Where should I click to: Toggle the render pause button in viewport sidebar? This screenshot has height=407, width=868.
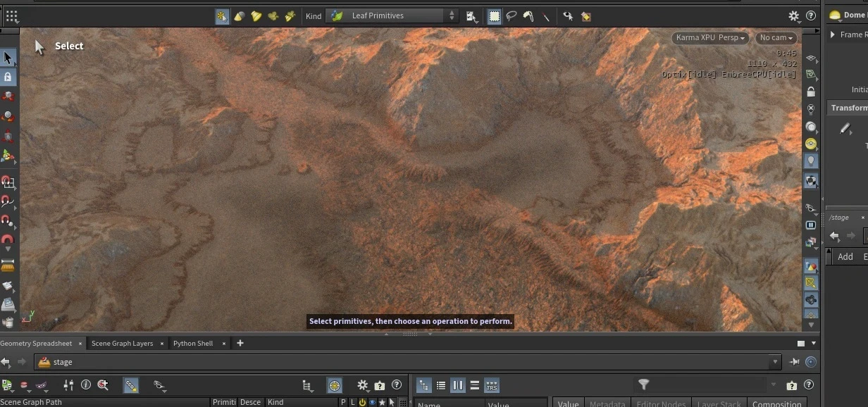[811, 225]
